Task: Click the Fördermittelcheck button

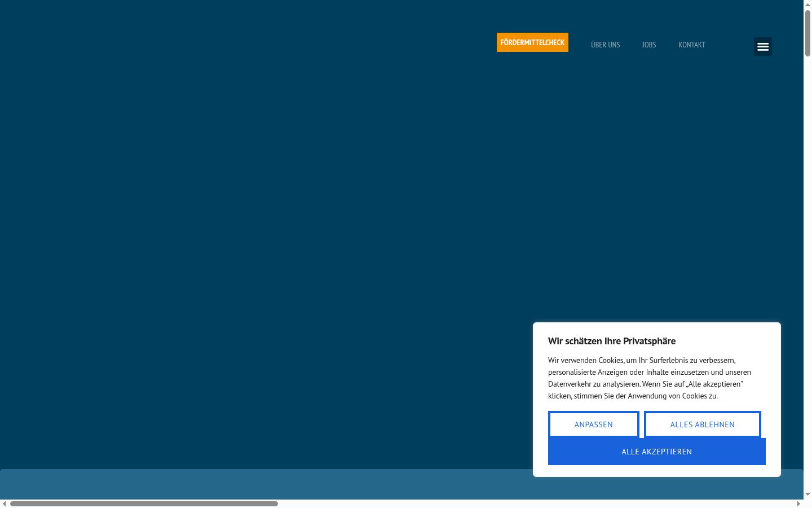Action: click(532, 42)
